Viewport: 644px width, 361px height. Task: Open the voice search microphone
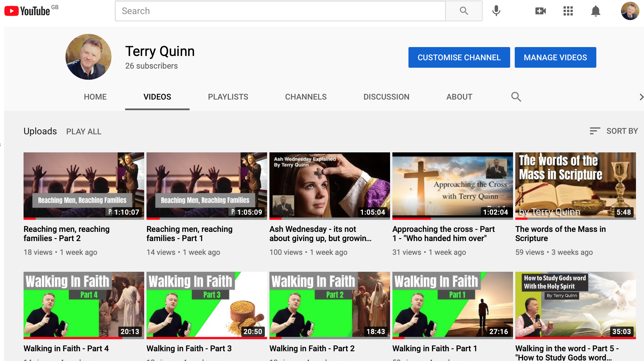tap(496, 11)
